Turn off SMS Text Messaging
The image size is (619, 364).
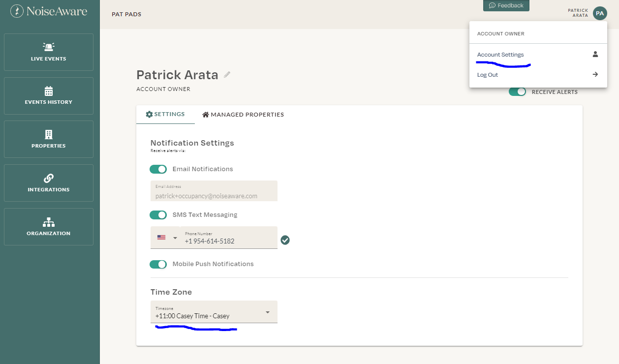point(158,215)
